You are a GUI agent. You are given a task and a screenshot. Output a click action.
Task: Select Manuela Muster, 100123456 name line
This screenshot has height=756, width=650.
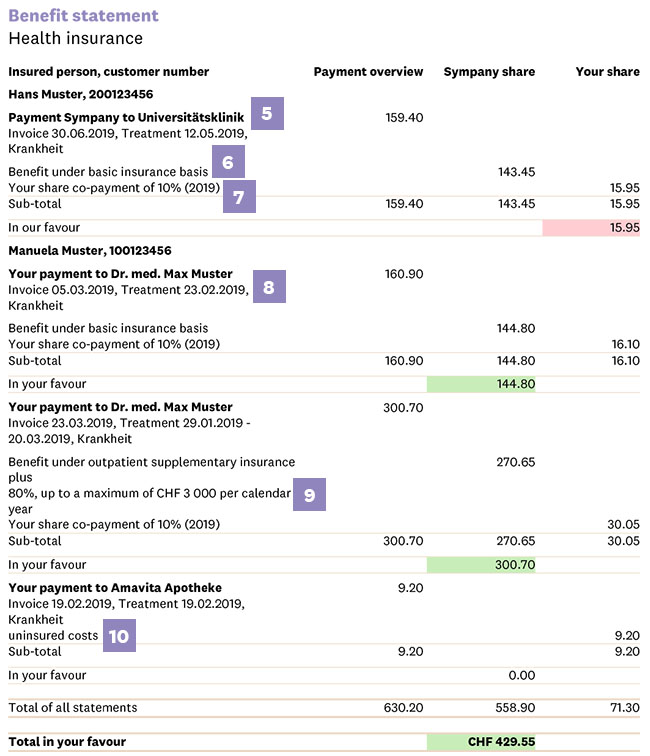[x=90, y=251]
